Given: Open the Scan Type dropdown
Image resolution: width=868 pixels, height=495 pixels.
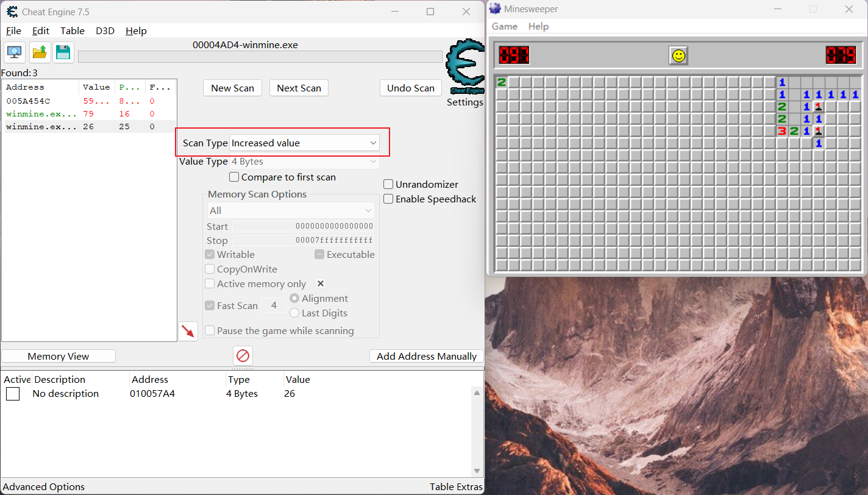Looking at the screenshot, I should tap(304, 143).
